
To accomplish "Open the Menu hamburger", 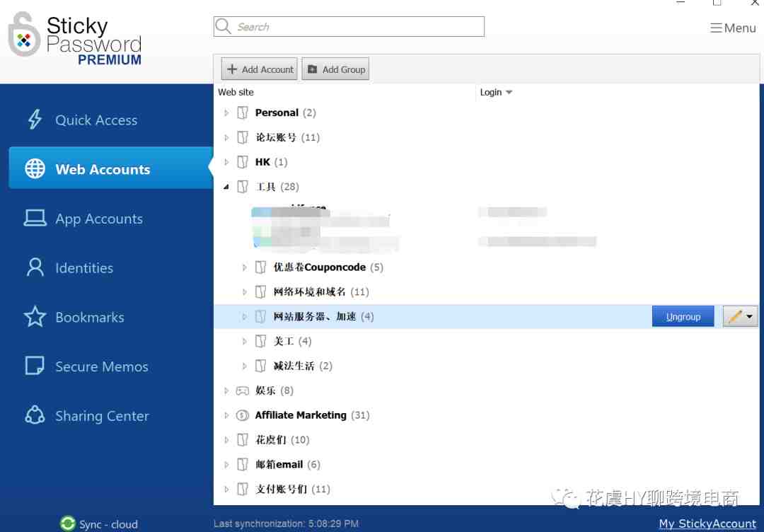I will [733, 28].
